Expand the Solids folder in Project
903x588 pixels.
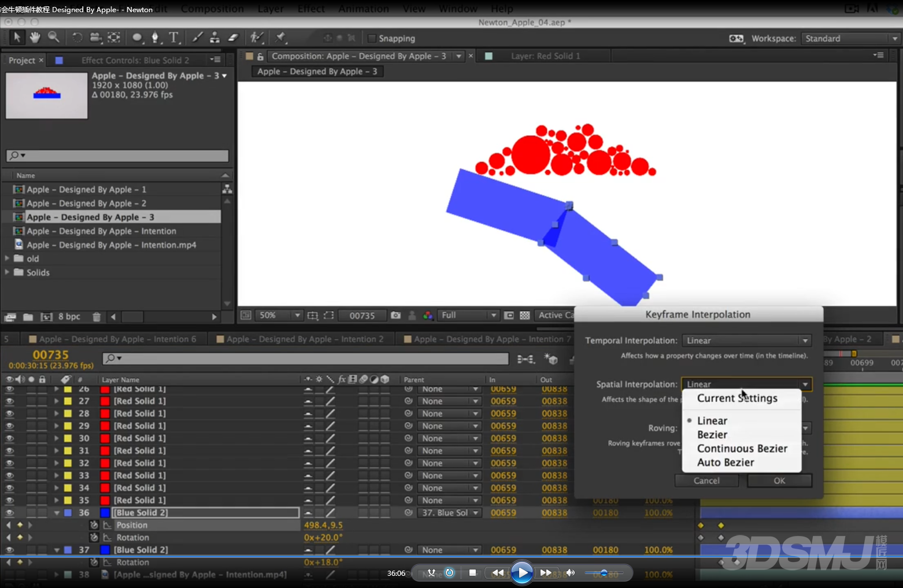tap(7, 272)
